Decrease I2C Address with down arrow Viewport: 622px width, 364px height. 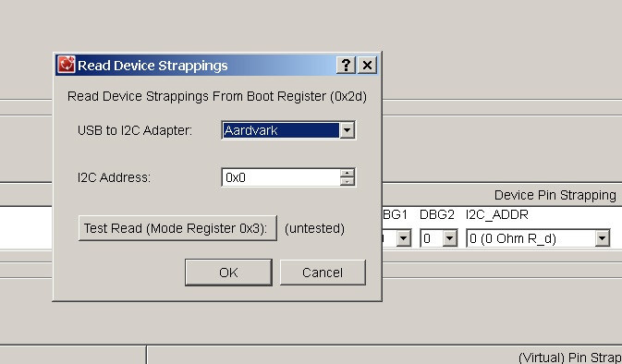pyautogui.click(x=348, y=182)
